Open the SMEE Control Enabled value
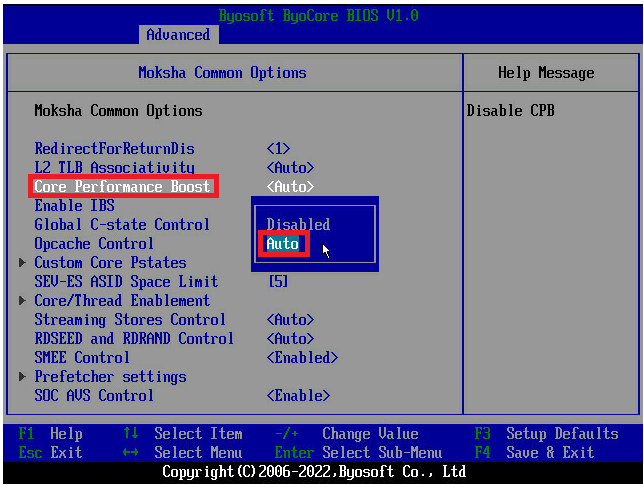The height and width of the screenshot is (487, 644). pos(302,358)
